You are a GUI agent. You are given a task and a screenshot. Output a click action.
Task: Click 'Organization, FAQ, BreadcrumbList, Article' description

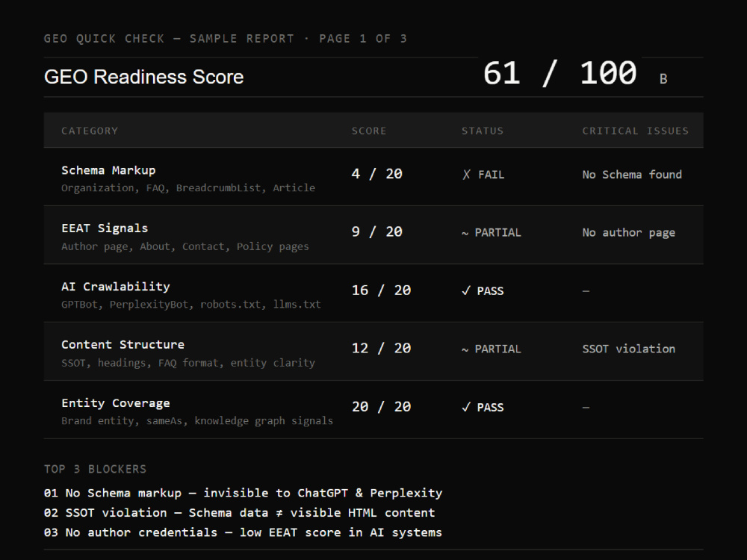[188, 188]
